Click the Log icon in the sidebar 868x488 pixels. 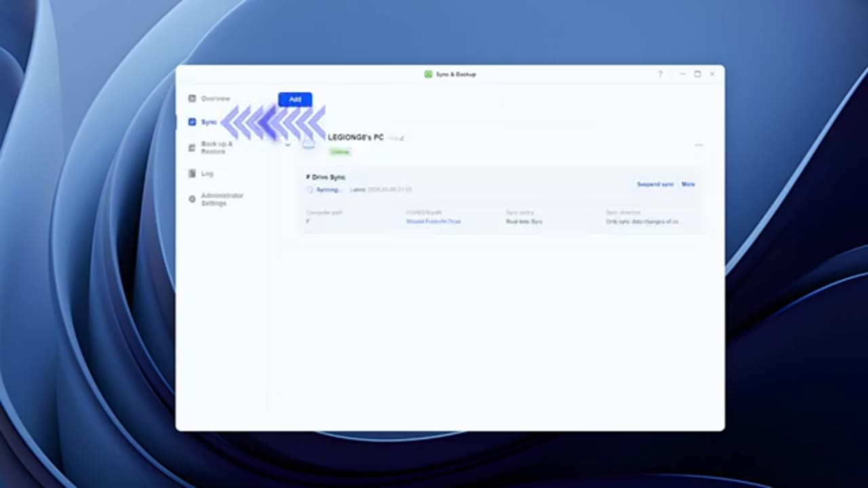(192, 174)
